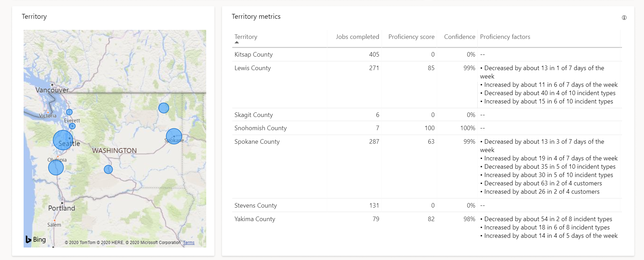Click Snohomish County proficiency score 100
The image size is (644, 260).
click(429, 128)
